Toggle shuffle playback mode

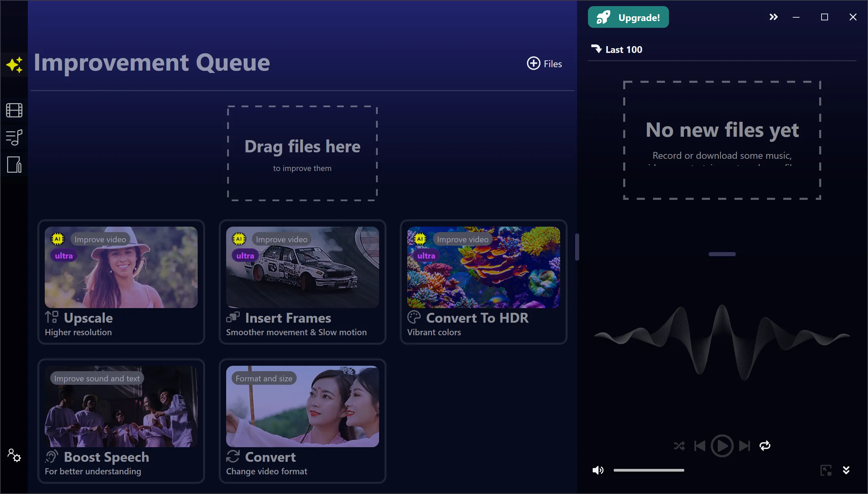[679, 446]
